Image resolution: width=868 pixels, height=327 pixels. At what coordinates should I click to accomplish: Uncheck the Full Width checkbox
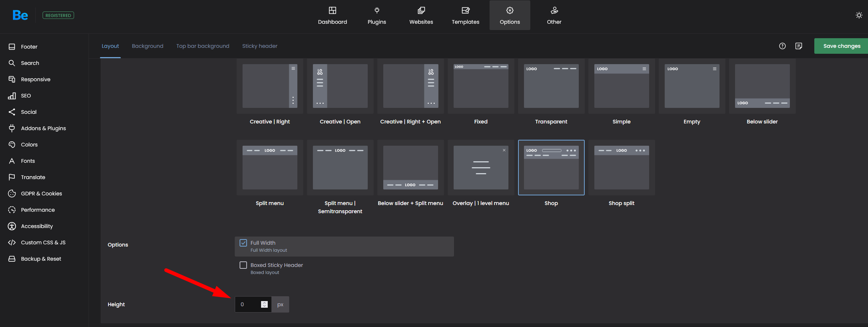click(x=243, y=243)
